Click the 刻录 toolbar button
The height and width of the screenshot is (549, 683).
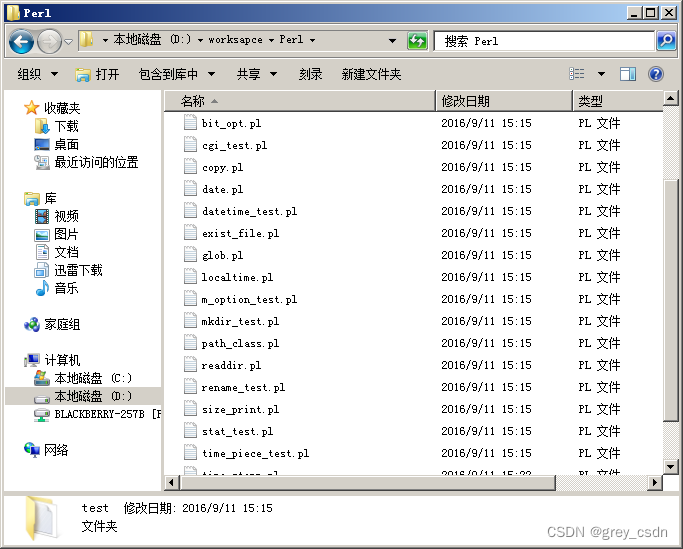pos(311,74)
